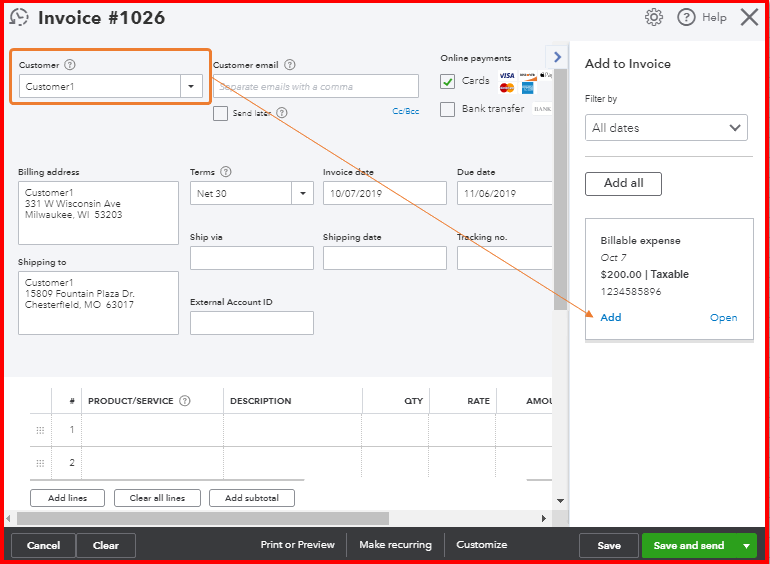Select Customize in footer
Image resolution: width=770 pixels, height=564 pixels.
482,544
